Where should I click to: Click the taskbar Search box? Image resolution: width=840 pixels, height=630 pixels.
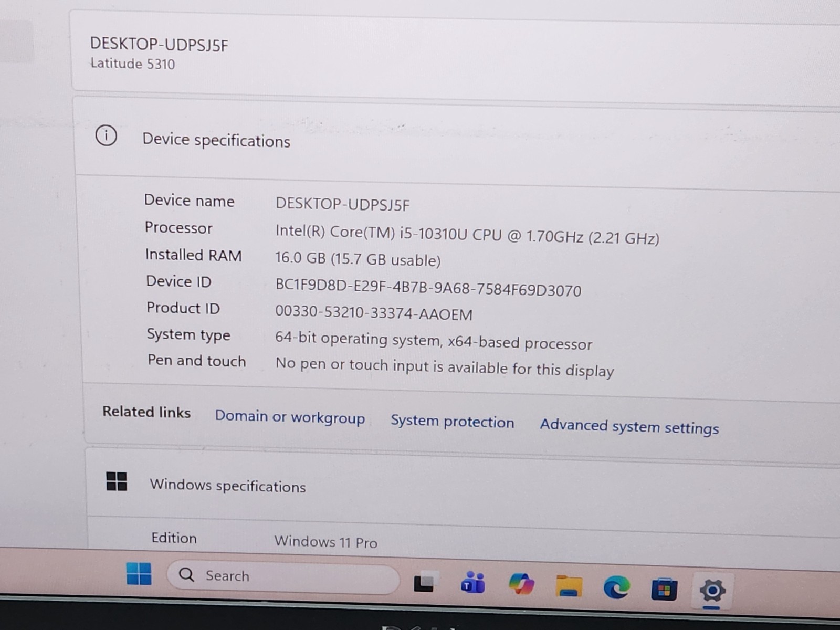[283, 578]
